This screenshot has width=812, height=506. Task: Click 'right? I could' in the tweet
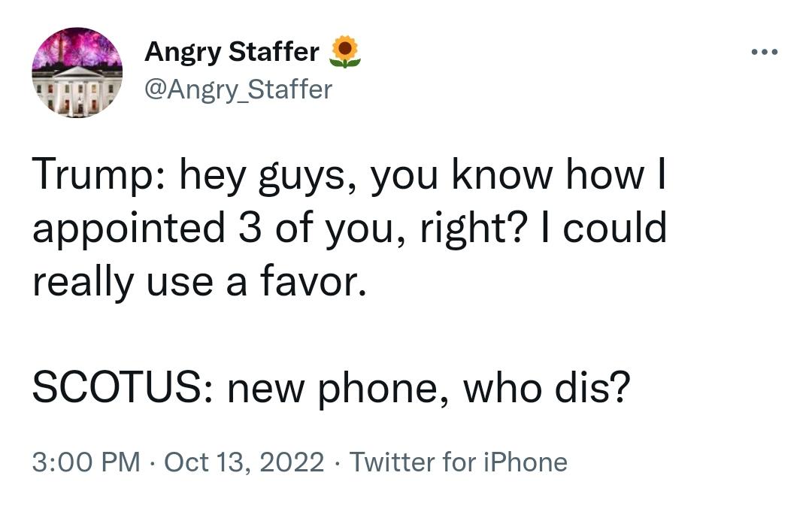[x=544, y=229]
